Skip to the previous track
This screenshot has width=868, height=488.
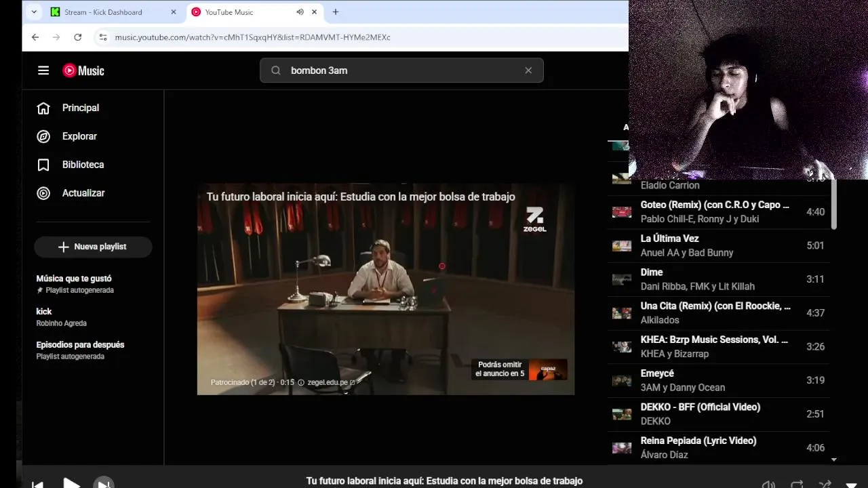(x=38, y=484)
